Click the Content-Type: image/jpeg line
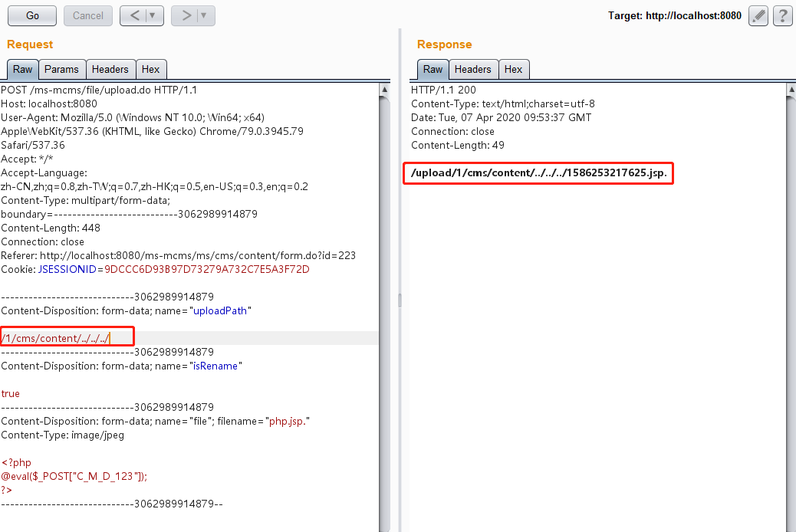796x532 pixels. tap(62, 435)
